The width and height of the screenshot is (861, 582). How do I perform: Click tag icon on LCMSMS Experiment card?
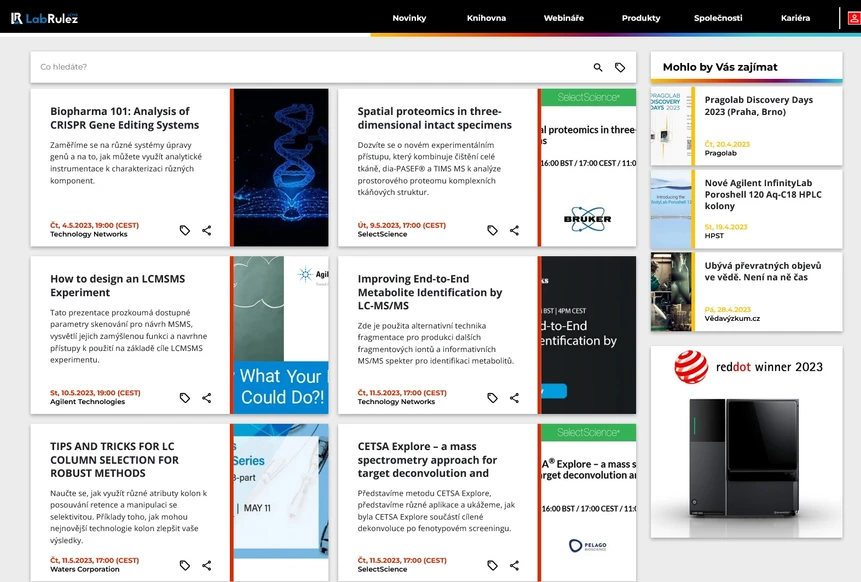click(x=185, y=398)
